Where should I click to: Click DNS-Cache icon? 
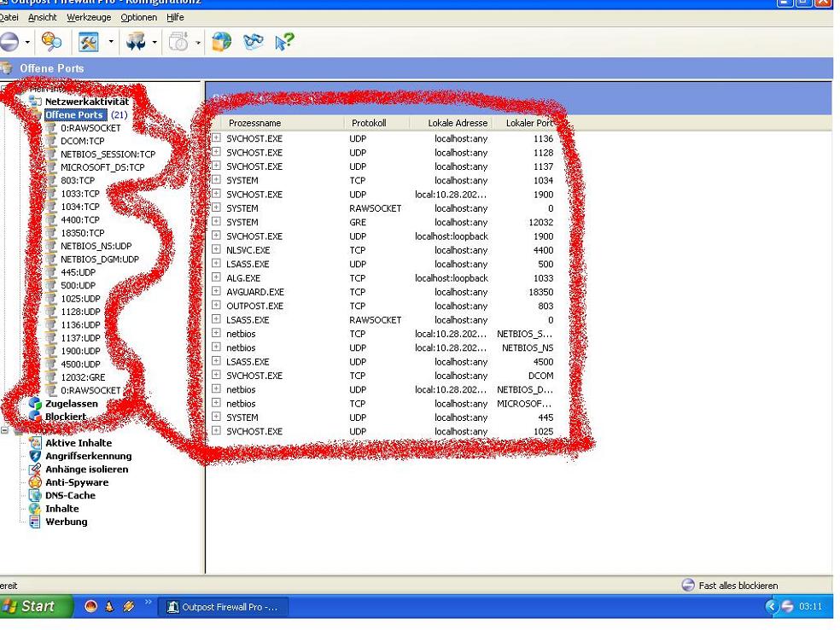[x=35, y=495]
